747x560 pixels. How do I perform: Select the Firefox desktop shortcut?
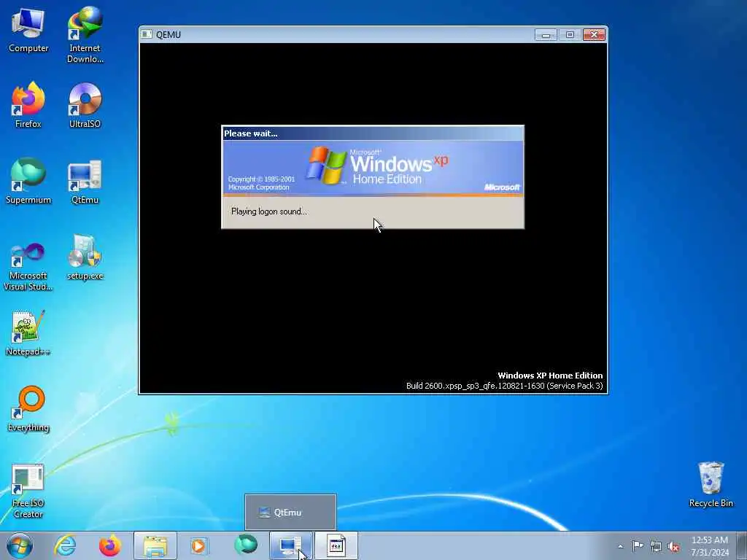click(x=28, y=105)
